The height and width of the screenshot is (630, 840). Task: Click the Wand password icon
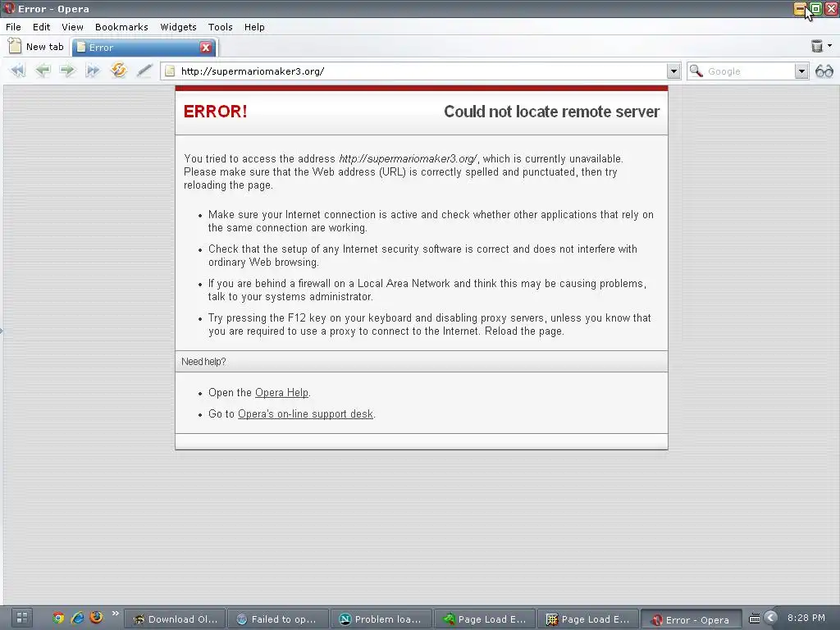[x=144, y=71]
